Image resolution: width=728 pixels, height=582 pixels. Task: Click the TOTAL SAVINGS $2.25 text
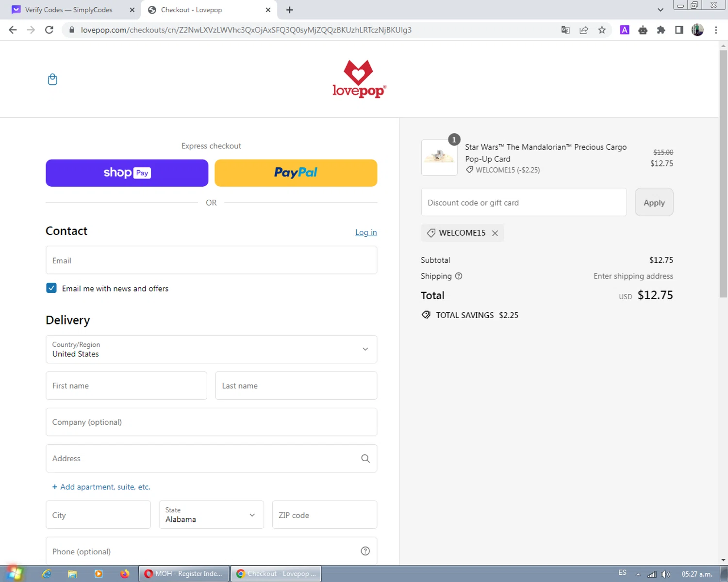477,315
